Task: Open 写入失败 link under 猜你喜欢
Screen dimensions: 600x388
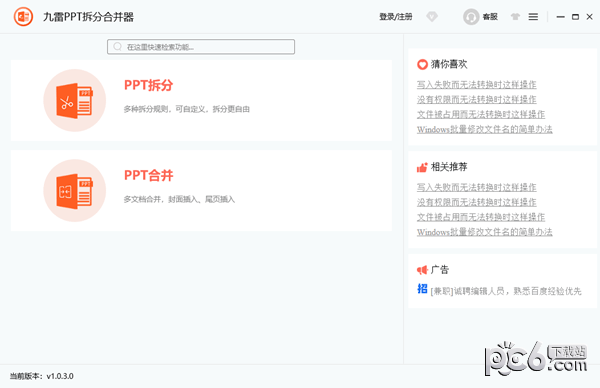Action: (476, 85)
